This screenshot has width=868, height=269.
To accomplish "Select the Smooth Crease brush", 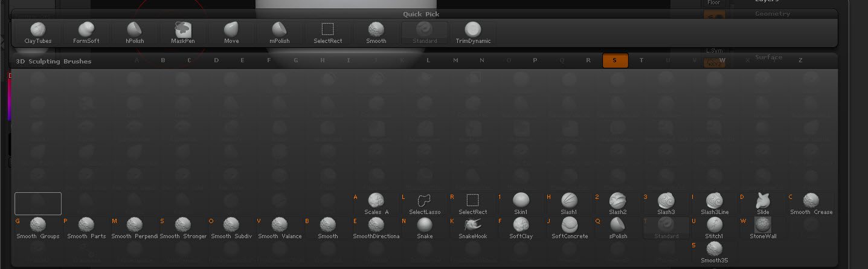I will click(x=811, y=204).
